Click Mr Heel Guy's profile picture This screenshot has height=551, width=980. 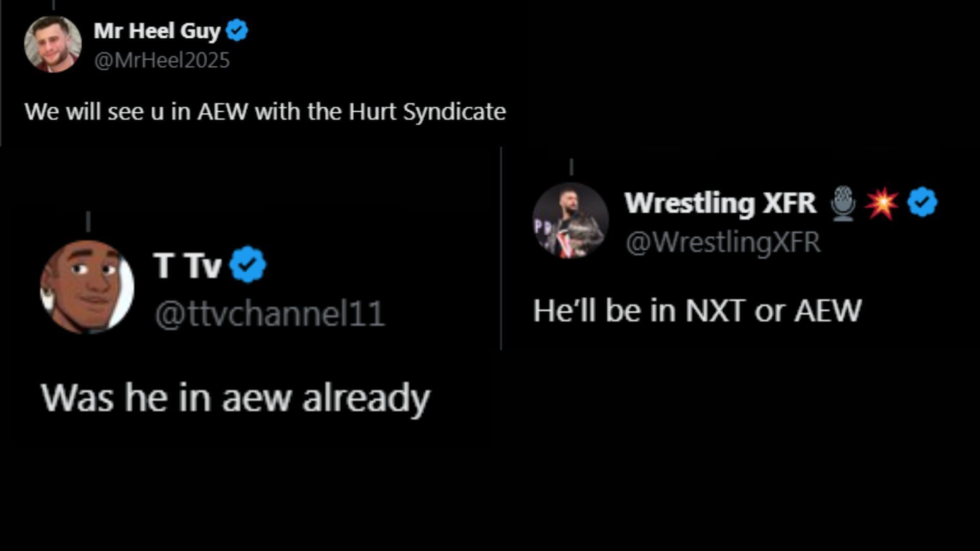(x=53, y=44)
